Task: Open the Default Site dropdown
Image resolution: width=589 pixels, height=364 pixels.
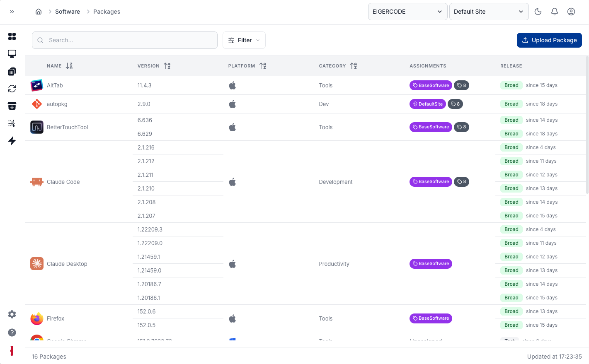Action: click(x=489, y=12)
